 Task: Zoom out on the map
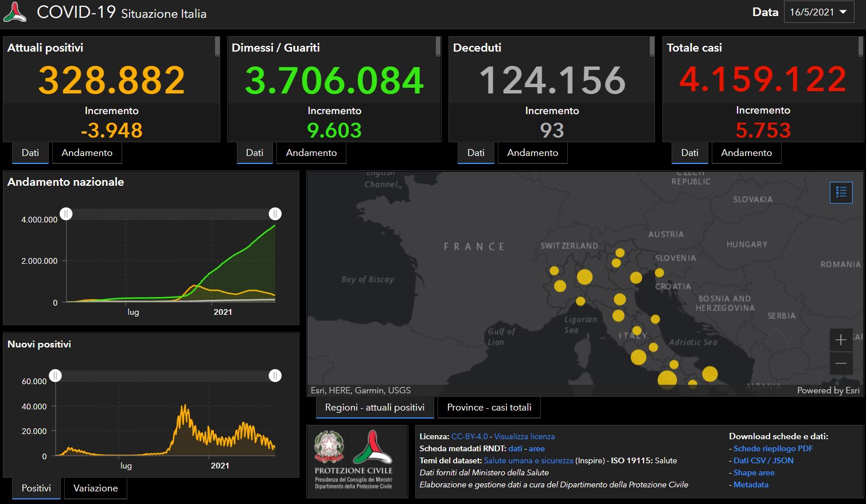tap(841, 364)
